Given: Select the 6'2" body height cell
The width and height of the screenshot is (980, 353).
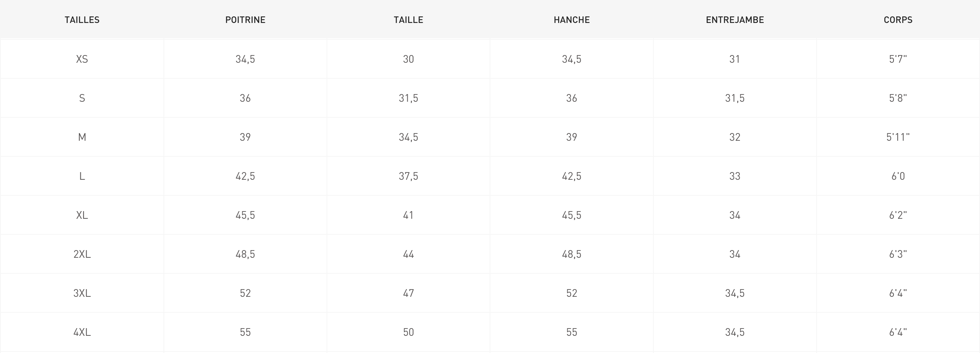Looking at the screenshot, I should pos(898,215).
